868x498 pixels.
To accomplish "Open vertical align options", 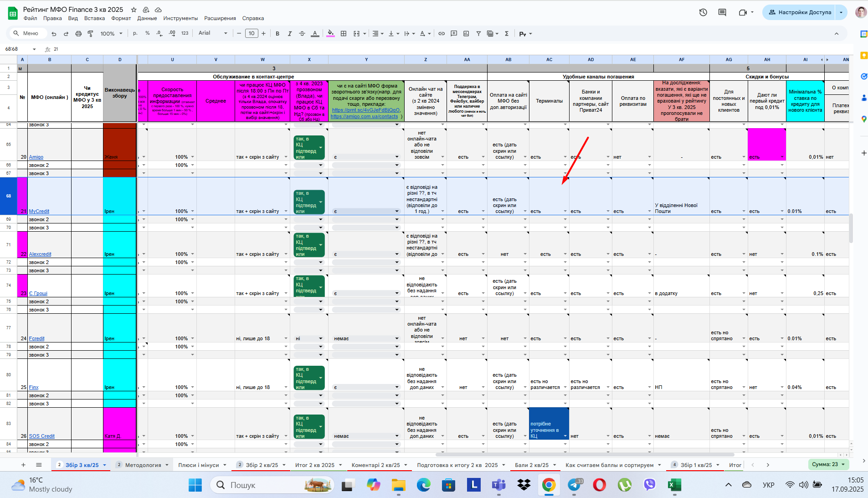I will [x=394, y=33].
